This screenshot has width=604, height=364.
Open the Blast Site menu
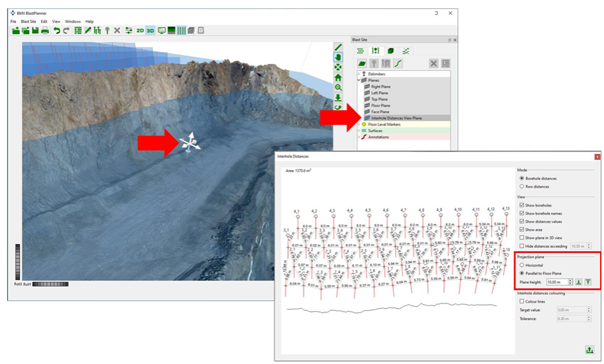point(28,21)
